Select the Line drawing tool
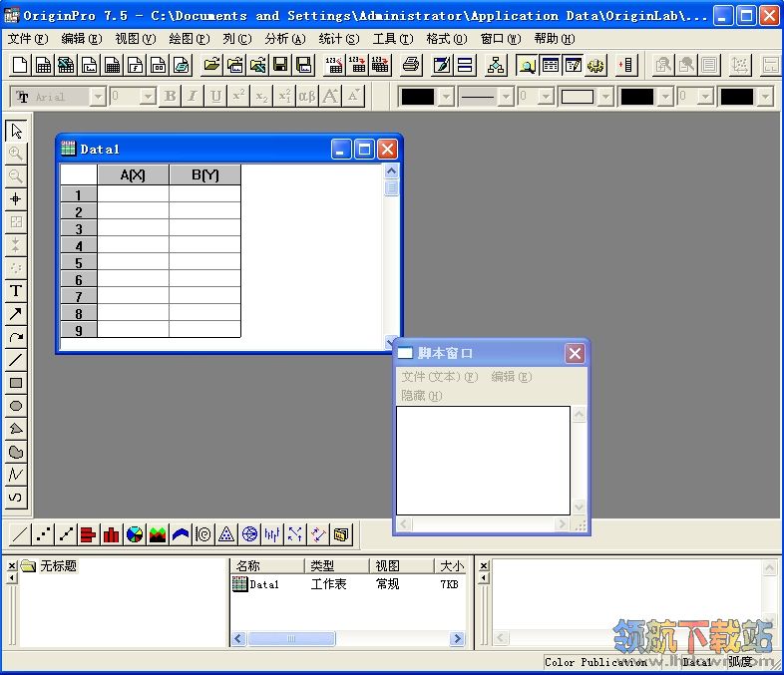The width and height of the screenshot is (784, 675). point(16,360)
